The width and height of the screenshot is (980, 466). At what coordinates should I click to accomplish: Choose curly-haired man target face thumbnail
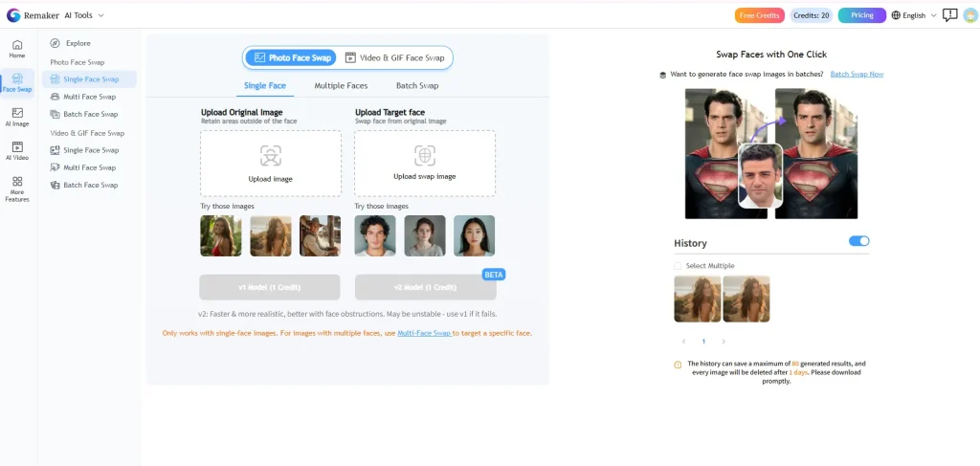click(375, 235)
